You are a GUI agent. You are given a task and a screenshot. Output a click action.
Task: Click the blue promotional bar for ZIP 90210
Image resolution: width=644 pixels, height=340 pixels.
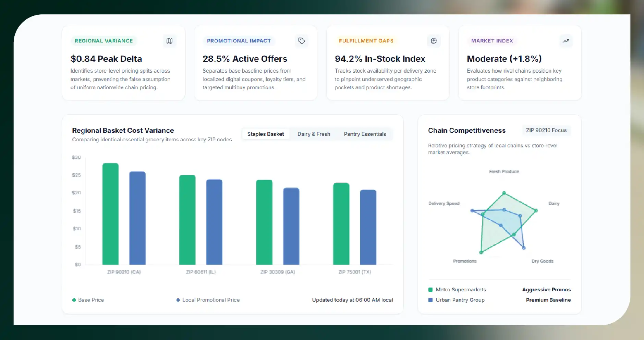pyautogui.click(x=137, y=218)
